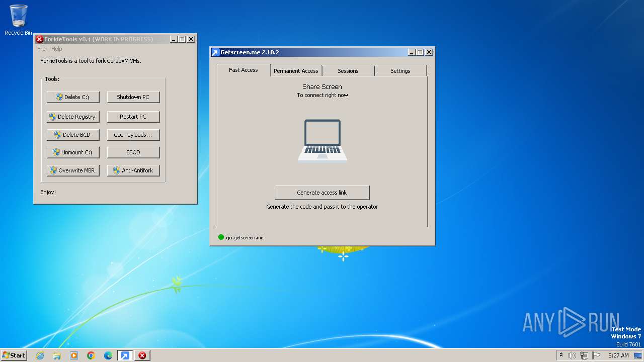Open the Sessions tab in Getscreen.me
The width and height of the screenshot is (644, 362).
348,71
